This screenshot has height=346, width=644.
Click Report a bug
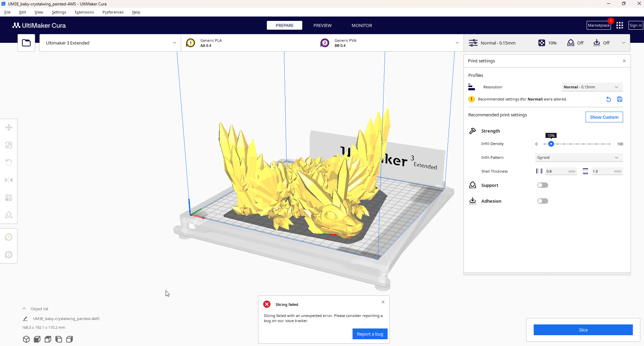[370, 334]
